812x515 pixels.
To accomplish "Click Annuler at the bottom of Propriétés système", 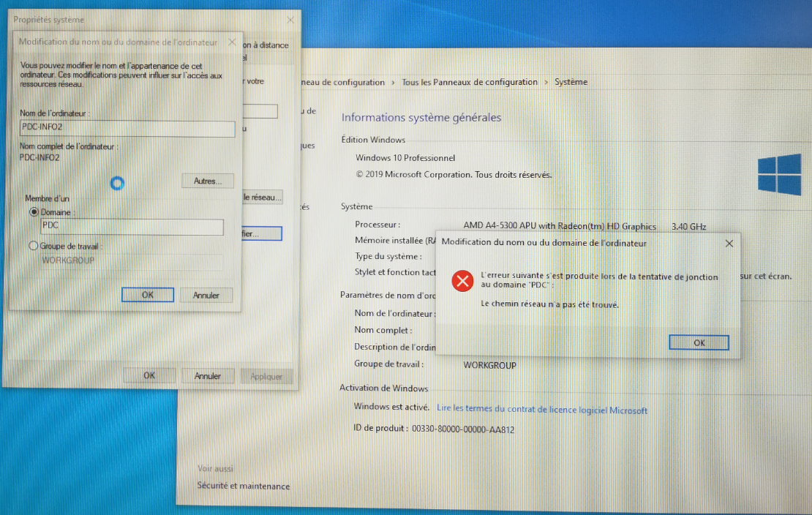I will coord(208,376).
